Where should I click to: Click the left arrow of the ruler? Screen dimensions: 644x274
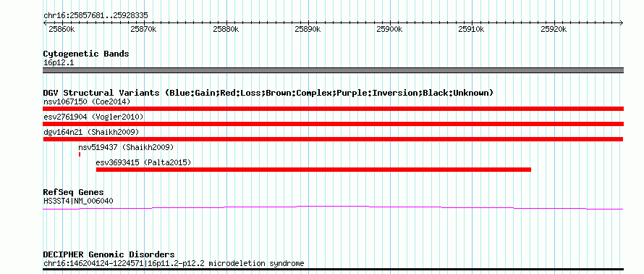(45, 23)
